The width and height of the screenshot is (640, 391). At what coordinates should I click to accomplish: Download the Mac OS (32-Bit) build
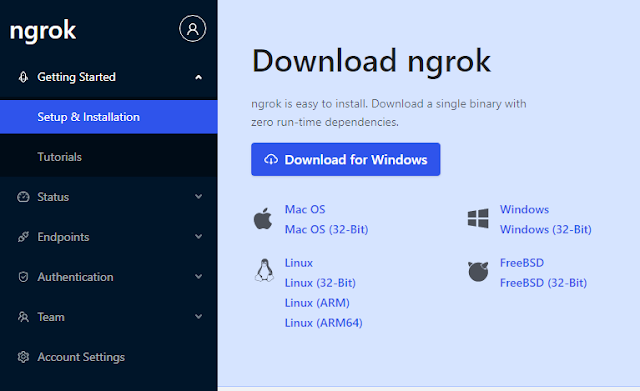(x=327, y=229)
